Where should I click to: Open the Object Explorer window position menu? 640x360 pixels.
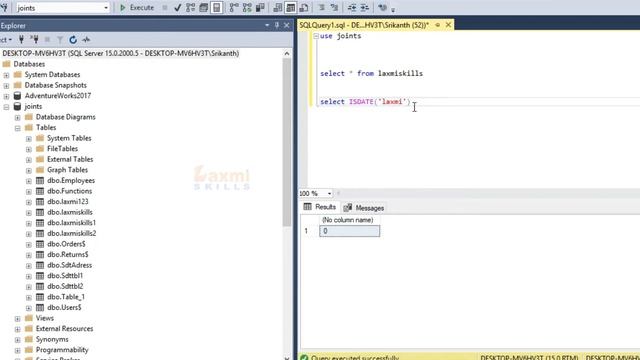267,25
